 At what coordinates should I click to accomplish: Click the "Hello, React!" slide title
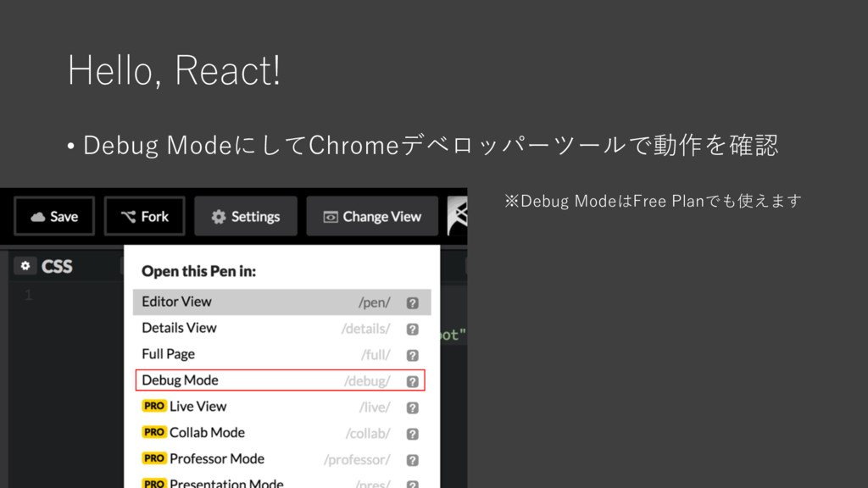click(x=175, y=70)
